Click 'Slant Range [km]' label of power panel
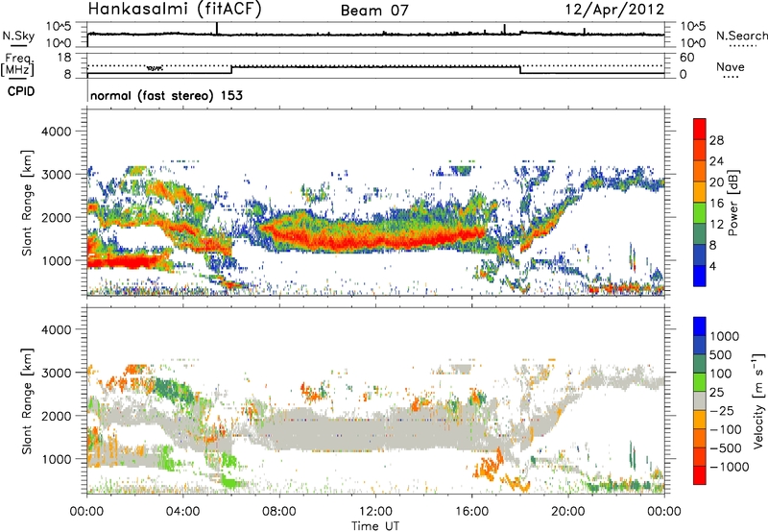Image resolution: width=768 pixels, height=532 pixels. 27,203
